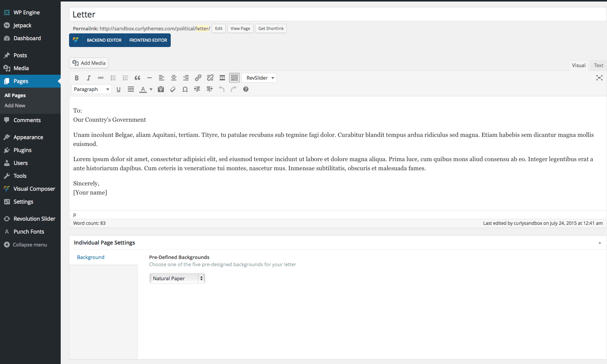The width and height of the screenshot is (607, 364).
Task: Collapse the admin sidebar menu
Action: click(x=30, y=245)
